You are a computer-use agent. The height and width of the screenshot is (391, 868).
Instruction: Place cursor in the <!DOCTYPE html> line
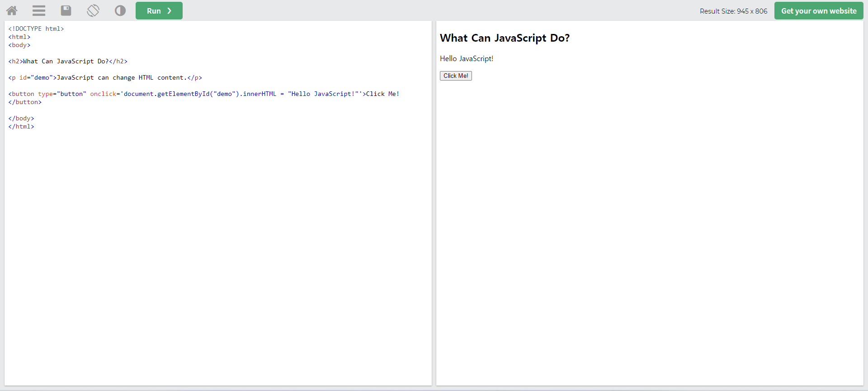tap(36, 29)
